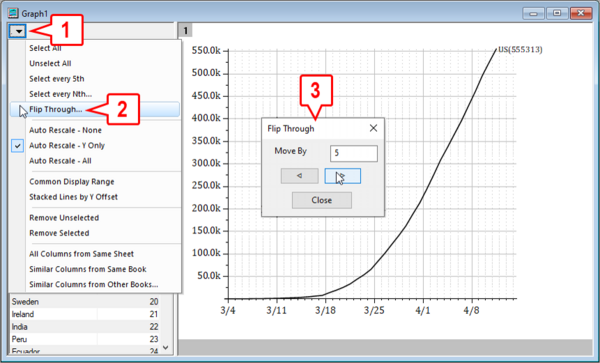Open Similar Columns from Other Books...
600x363 pixels.
[x=93, y=285]
